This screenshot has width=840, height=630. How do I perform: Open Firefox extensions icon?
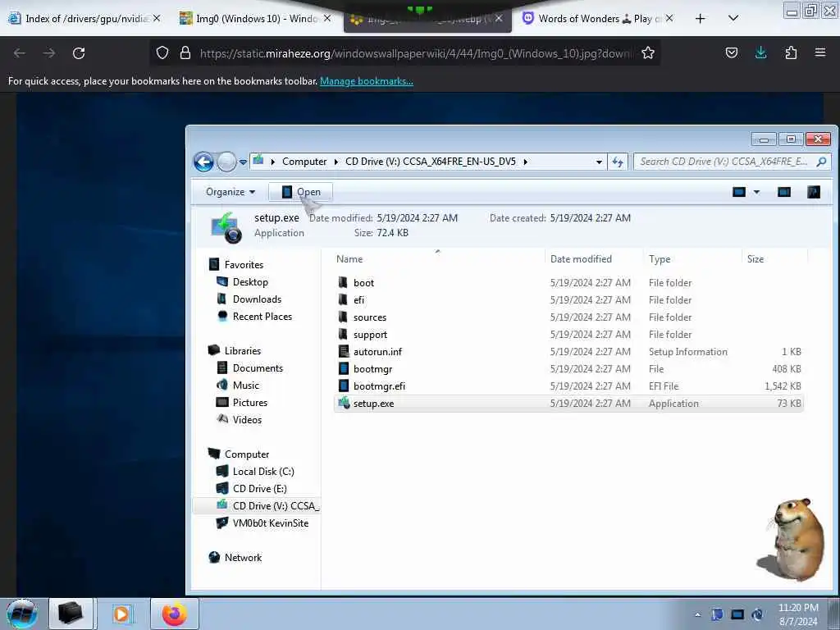(x=791, y=52)
